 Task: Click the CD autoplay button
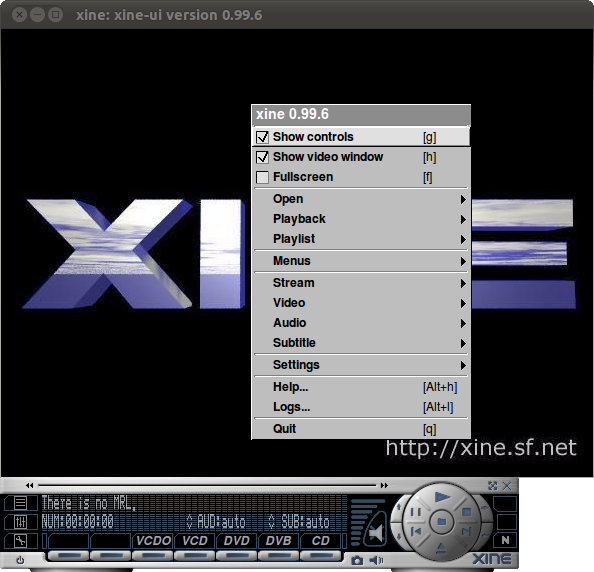point(320,541)
